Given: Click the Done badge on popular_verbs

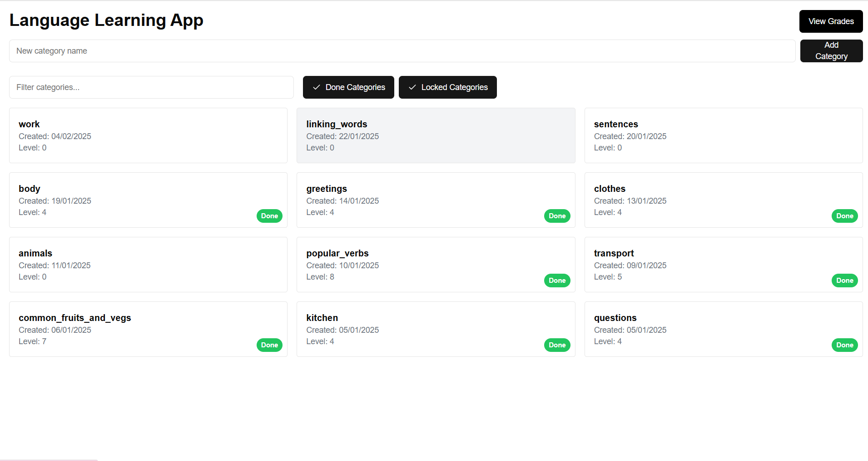Looking at the screenshot, I should pos(557,281).
